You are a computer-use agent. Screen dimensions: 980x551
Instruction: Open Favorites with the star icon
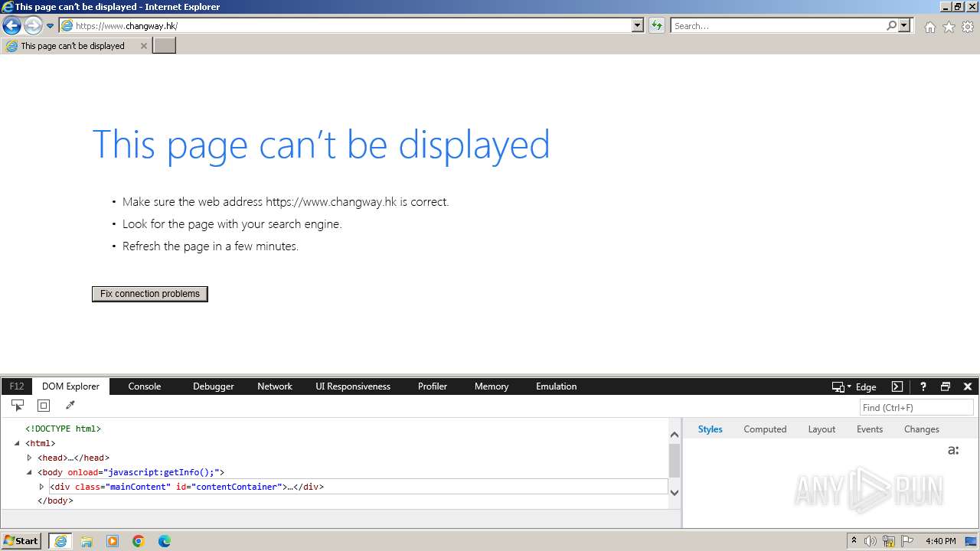[949, 27]
